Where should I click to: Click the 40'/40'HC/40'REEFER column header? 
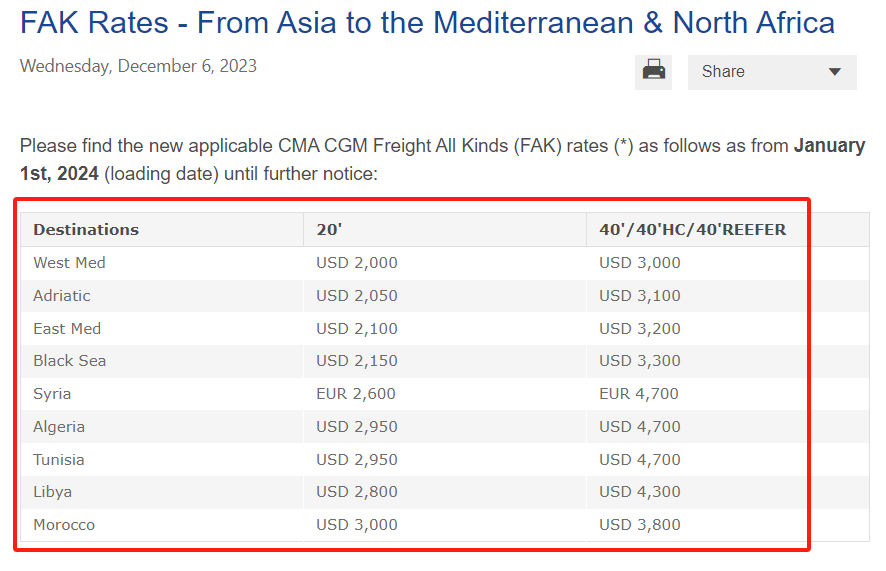[x=692, y=229]
